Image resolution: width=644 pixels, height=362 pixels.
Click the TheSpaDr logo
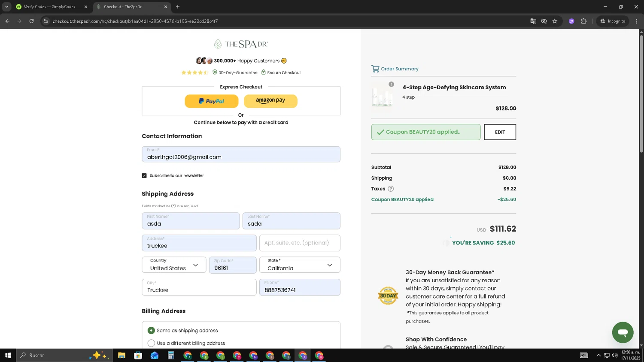[241, 44]
